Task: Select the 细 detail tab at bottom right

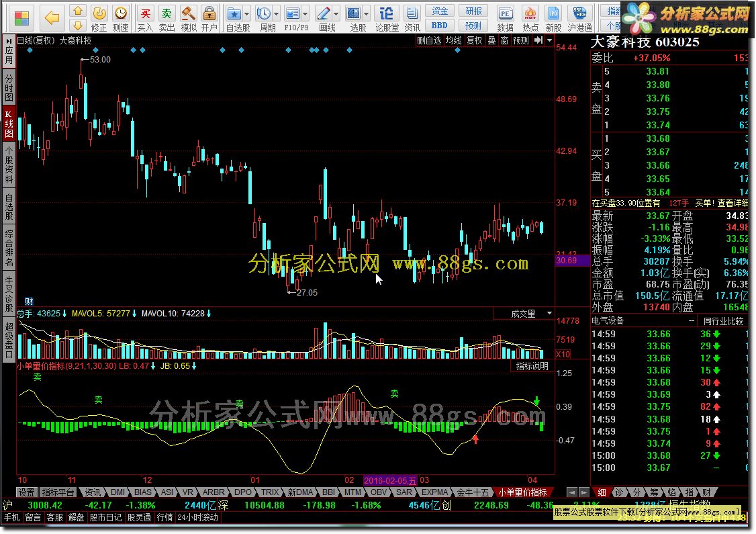Action: [602, 492]
